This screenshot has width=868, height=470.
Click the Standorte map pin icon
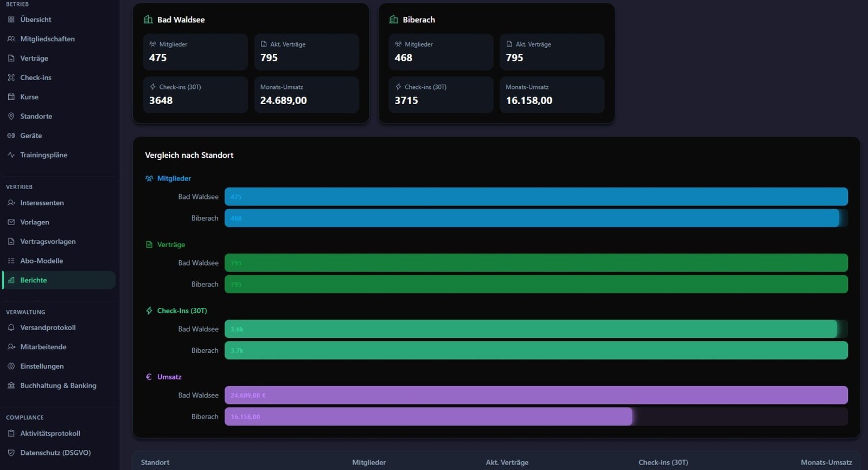[11, 116]
